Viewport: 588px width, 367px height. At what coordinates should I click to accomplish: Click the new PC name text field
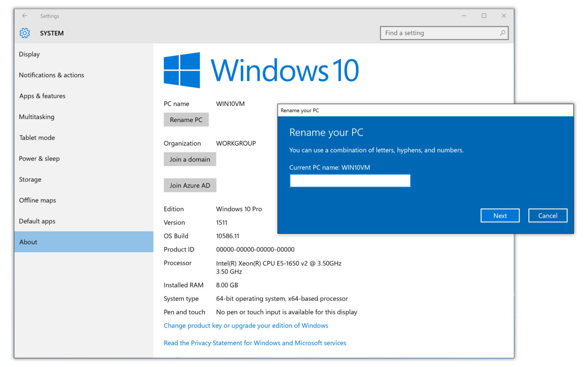350,181
